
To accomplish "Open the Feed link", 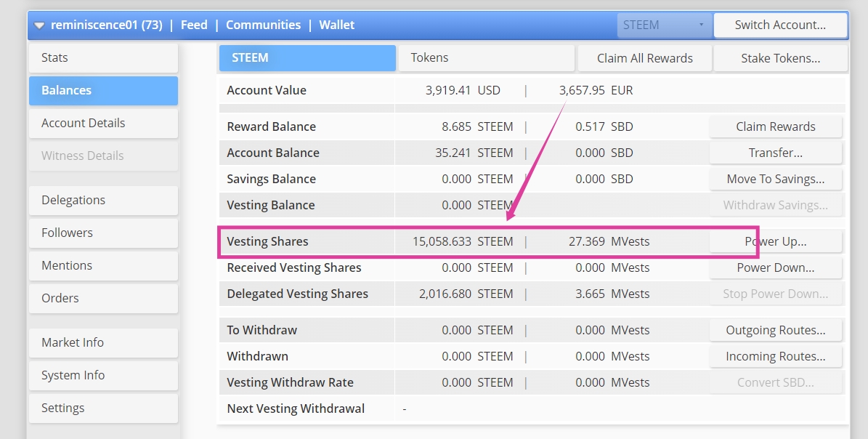I will pos(195,25).
